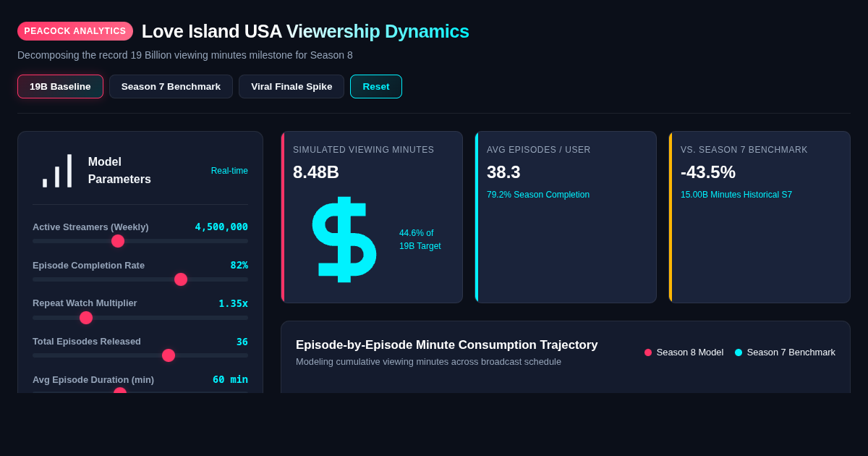This screenshot has height=456, width=868.
Task: Adjust the Episode Completion Rate slider
Action: (140, 279)
